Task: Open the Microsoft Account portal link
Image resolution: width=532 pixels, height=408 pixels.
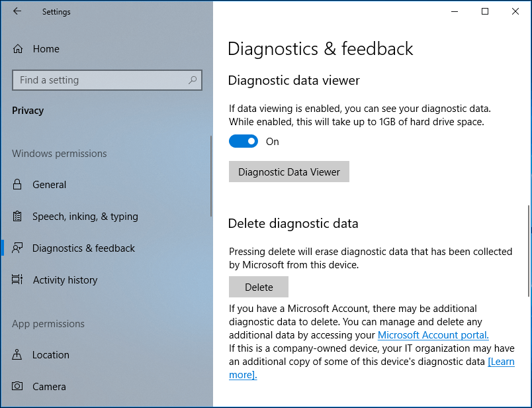Action: 433,335
